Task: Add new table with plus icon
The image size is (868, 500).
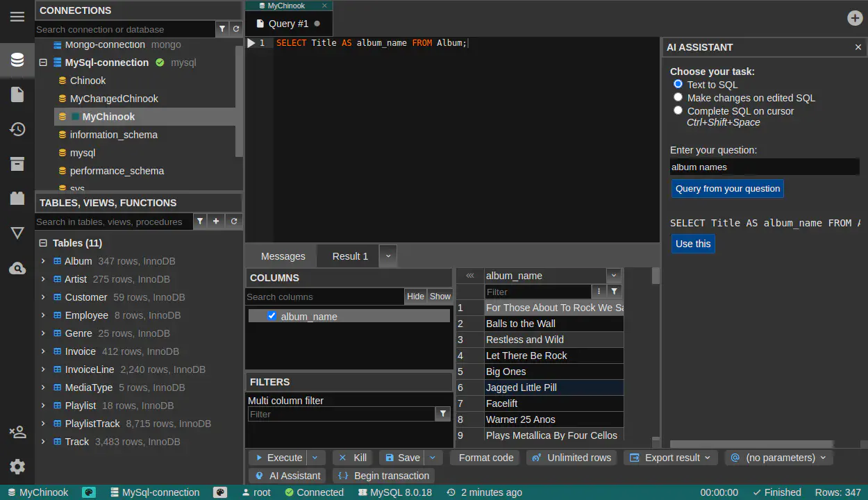Action: coord(217,222)
